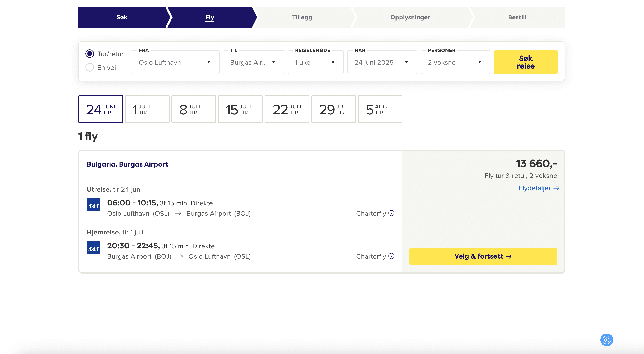Expand the TIL Burgas Airport dropdown
This screenshot has height=354, width=644.
253,62
